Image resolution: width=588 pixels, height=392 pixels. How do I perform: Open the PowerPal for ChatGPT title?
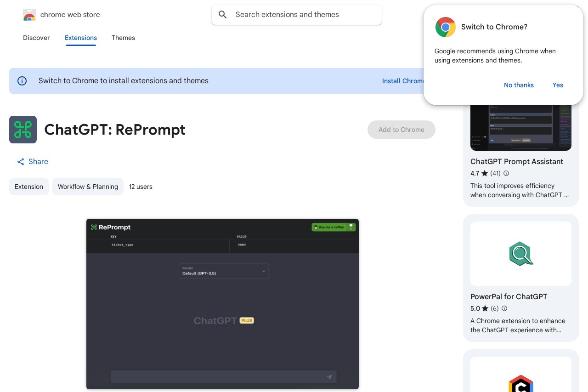(x=509, y=296)
